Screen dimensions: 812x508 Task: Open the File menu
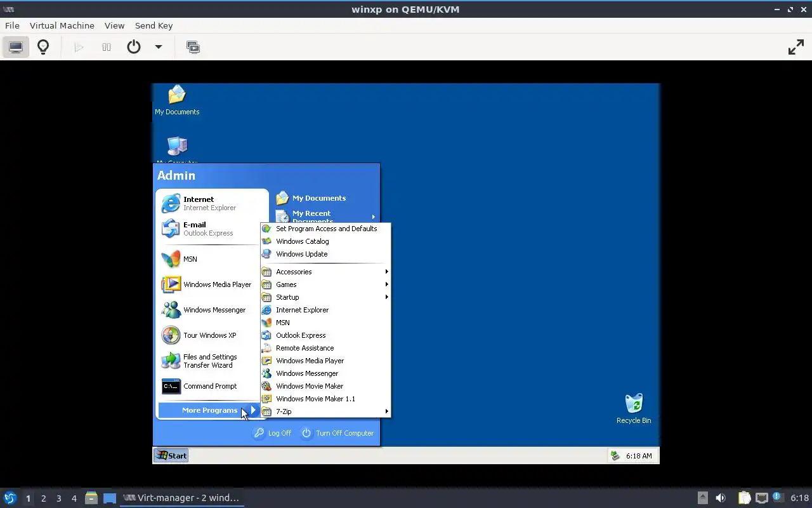click(x=12, y=25)
